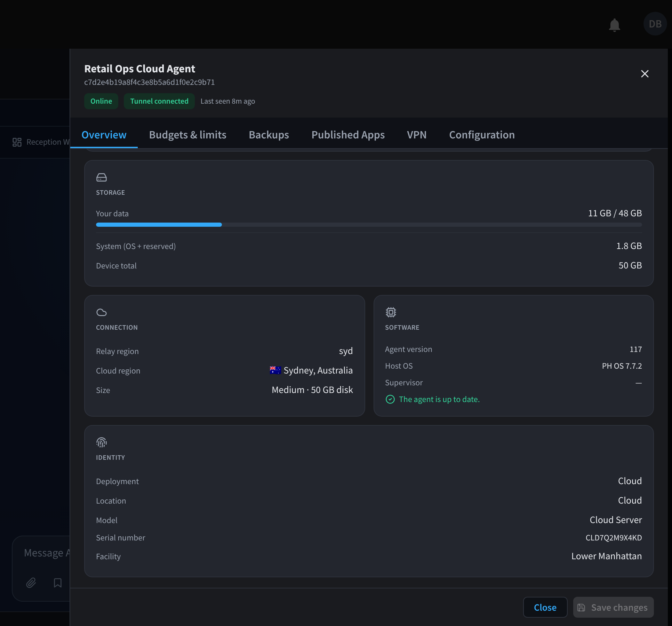Screen dimensions: 672x626
Task: Click the Tunnel connected badge
Action: point(159,101)
